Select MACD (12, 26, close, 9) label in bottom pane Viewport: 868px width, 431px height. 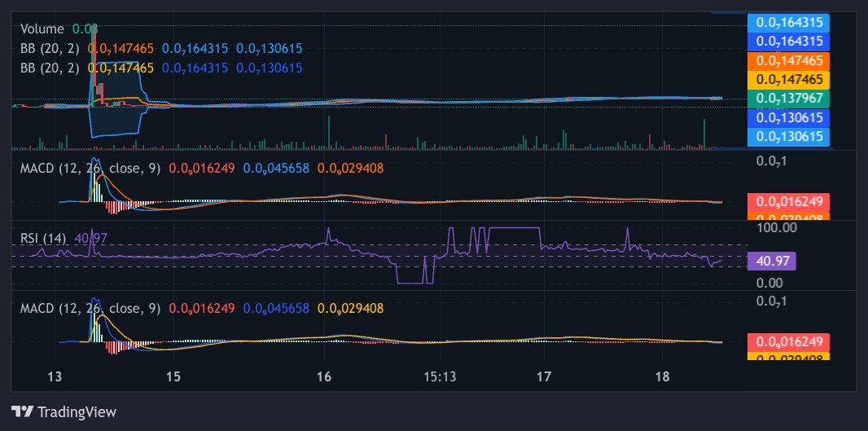tap(90, 307)
